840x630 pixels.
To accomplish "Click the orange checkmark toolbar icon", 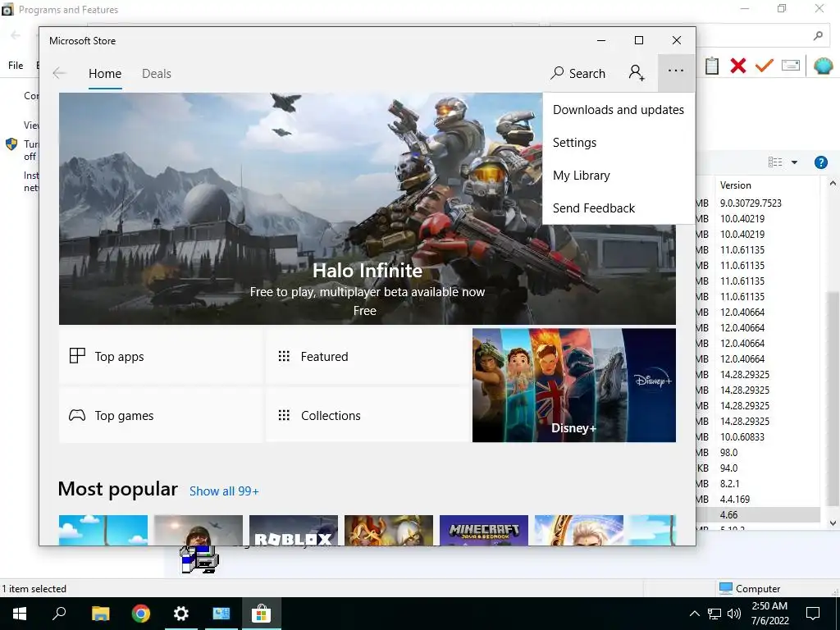I will pos(765,66).
